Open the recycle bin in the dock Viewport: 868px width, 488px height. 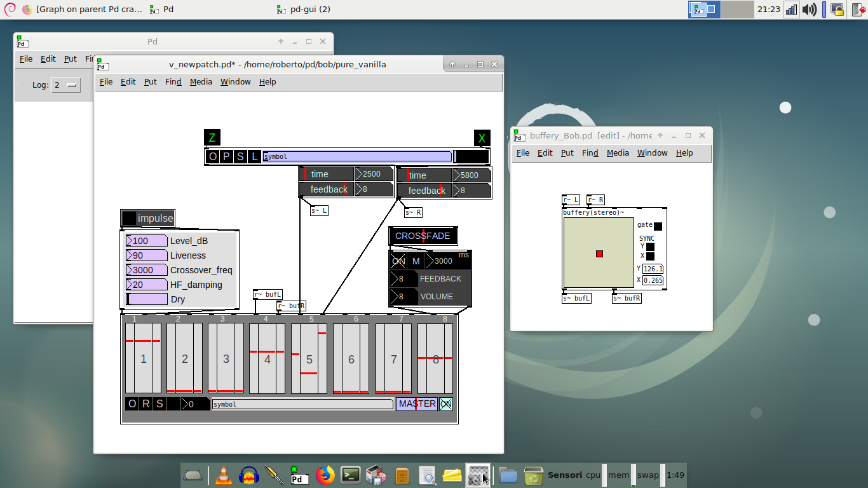[x=533, y=475]
